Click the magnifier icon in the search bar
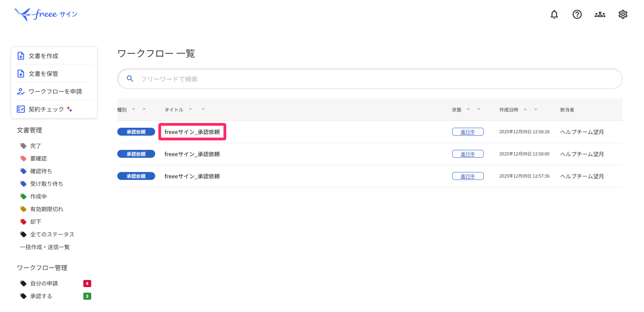The width and height of the screenshot is (644, 312). (130, 79)
